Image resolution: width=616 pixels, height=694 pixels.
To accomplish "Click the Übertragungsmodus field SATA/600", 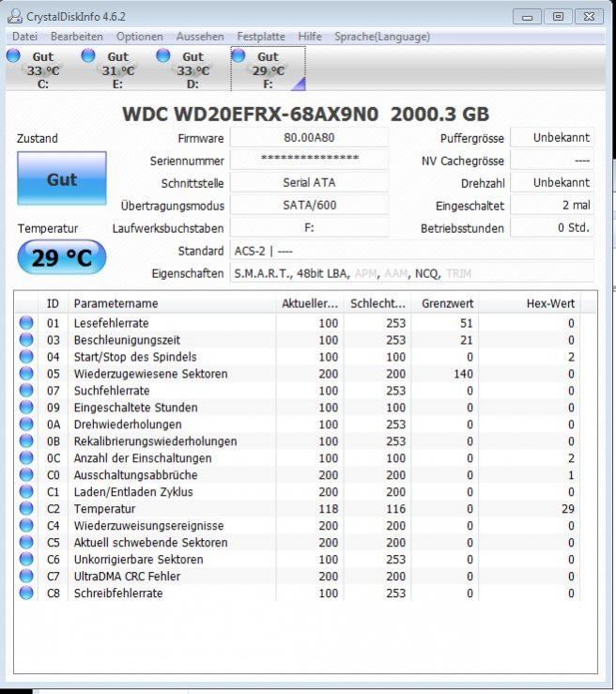I will 309,205.
